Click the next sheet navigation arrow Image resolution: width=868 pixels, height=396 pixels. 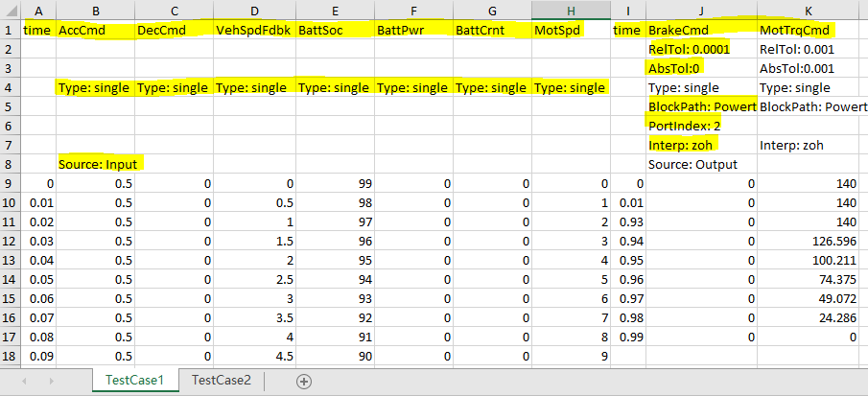50,381
